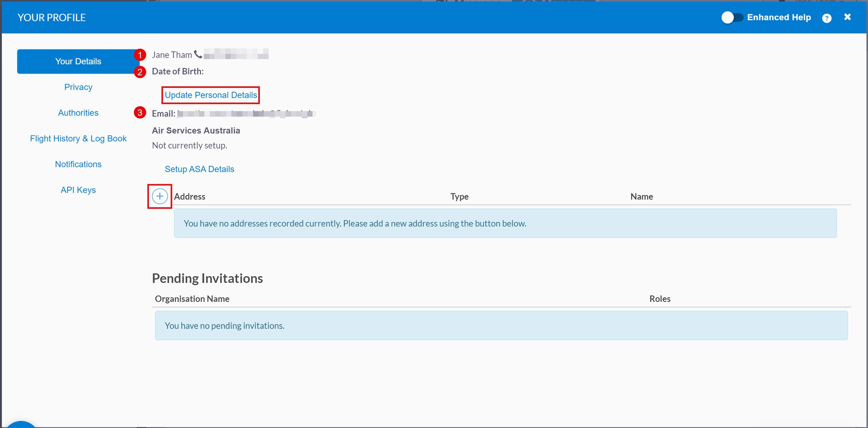Click the no pending invitations message

(224, 325)
